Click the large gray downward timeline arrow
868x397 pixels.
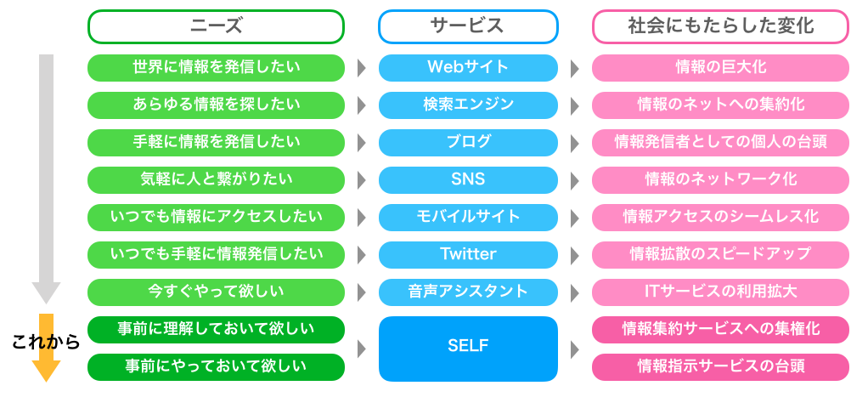(x=46, y=179)
